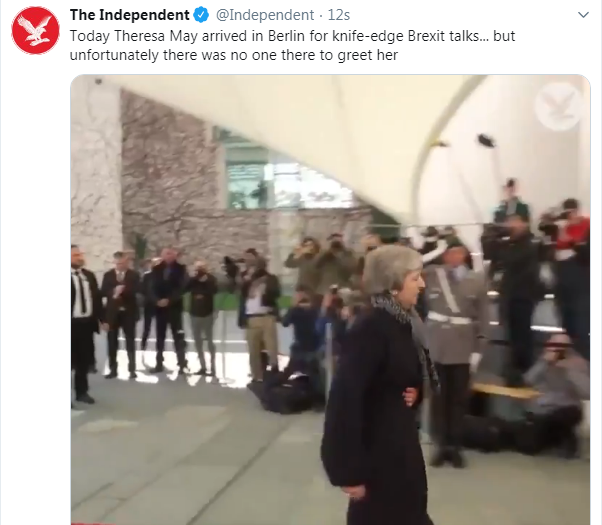Click the 12s tweet timestamp
602x525 pixels.
point(339,15)
